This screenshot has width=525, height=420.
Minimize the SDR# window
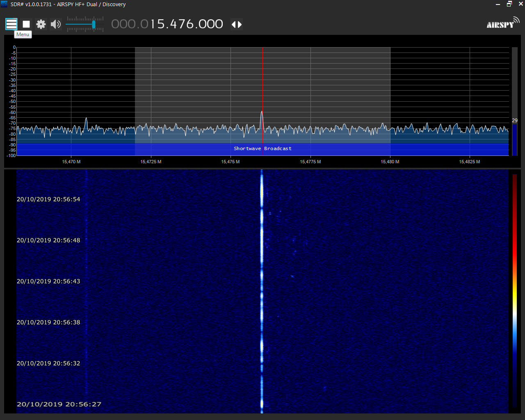[x=498, y=4]
